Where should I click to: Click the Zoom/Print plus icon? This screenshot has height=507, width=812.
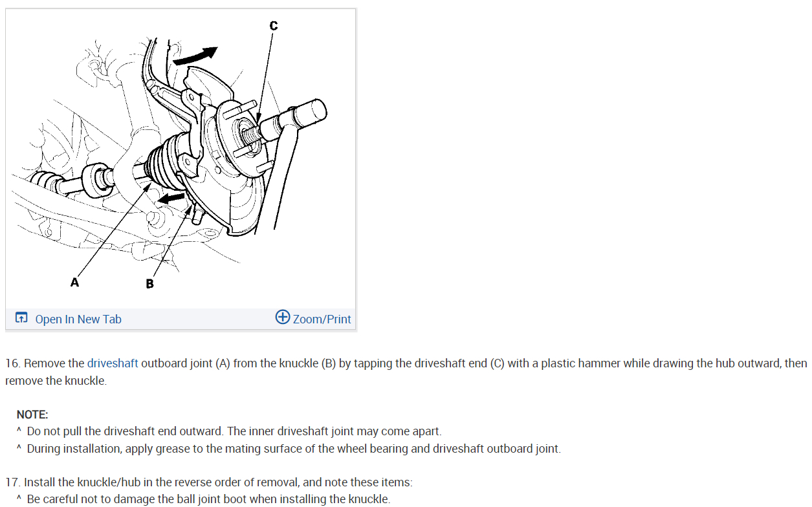283,317
